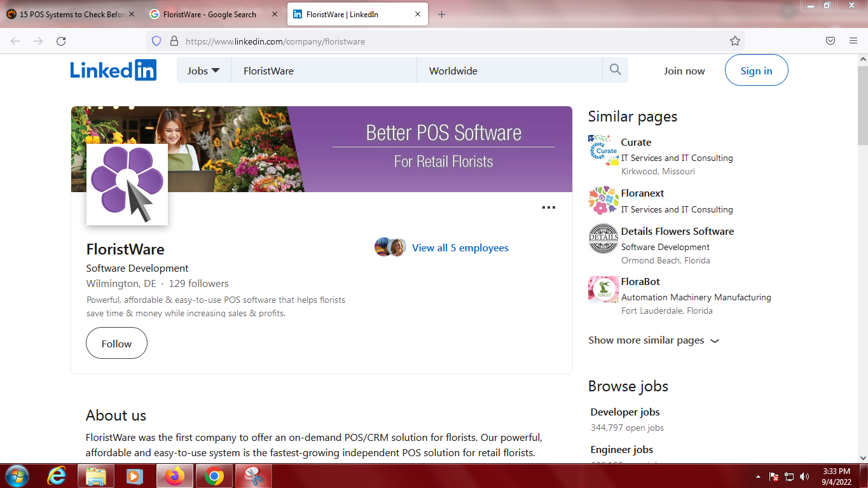Click the "About us" heading
The width and height of the screenshot is (868, 488).
116,415
